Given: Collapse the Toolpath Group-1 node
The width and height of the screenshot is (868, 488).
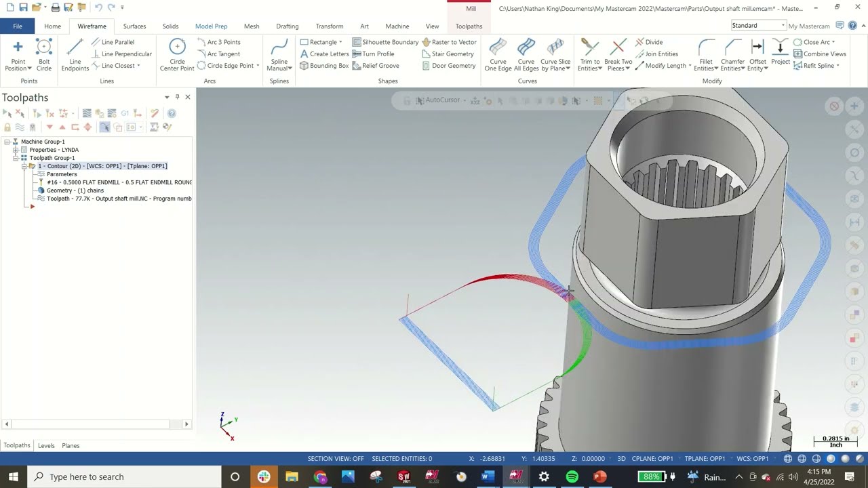Looking at the screenshot, I should 15,158.
